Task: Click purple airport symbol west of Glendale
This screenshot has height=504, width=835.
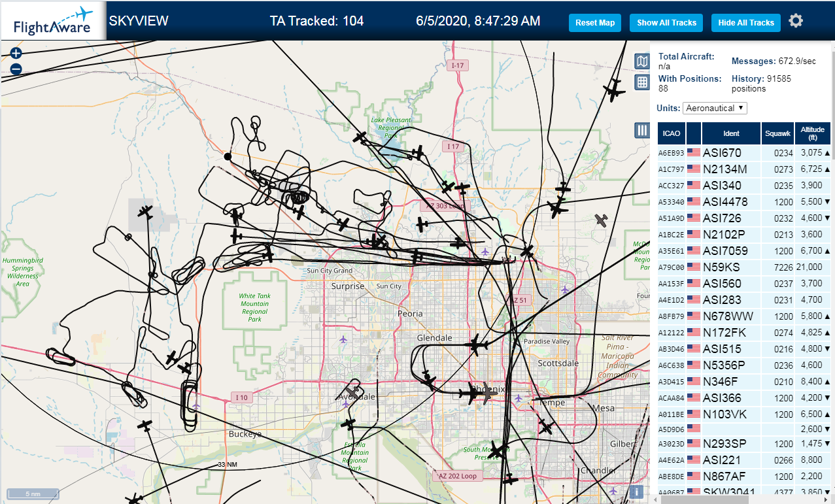Action: tap(343, 339)
